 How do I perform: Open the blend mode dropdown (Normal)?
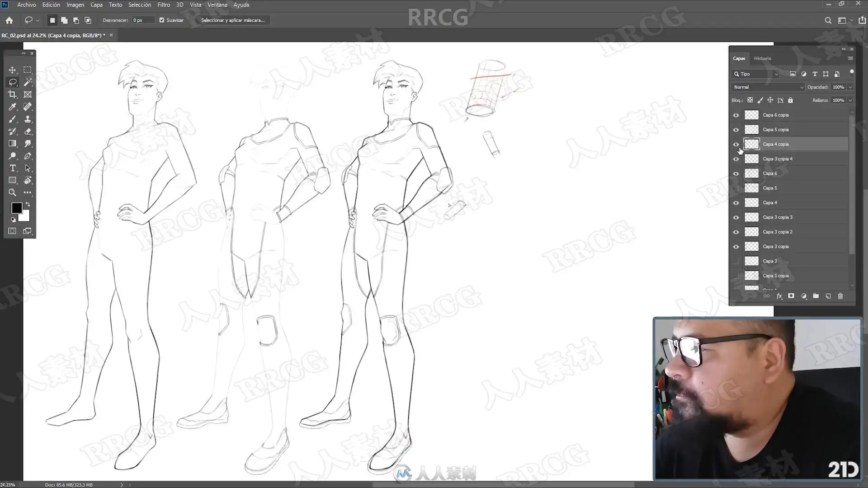pyautogui.click(x=768, y=87)
